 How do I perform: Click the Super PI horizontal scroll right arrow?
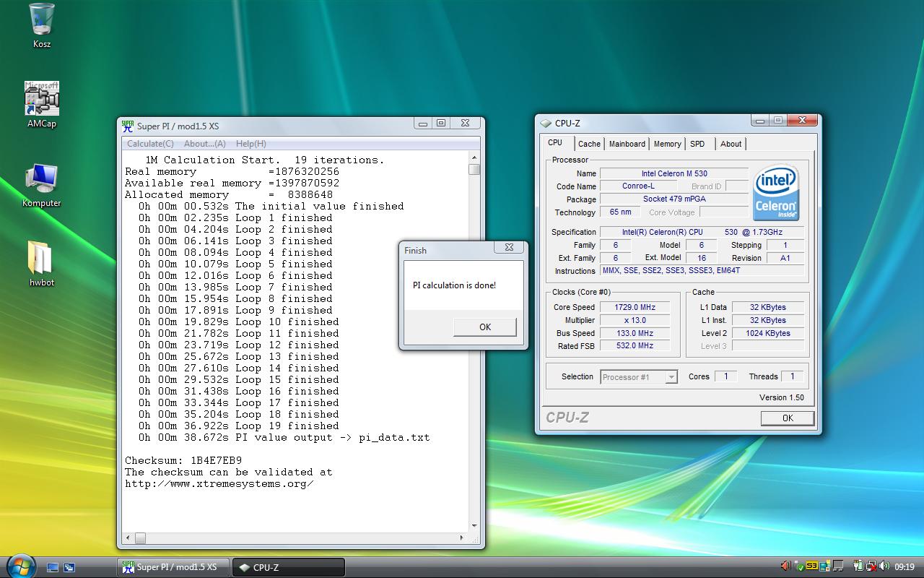click(x=462, y=538)
